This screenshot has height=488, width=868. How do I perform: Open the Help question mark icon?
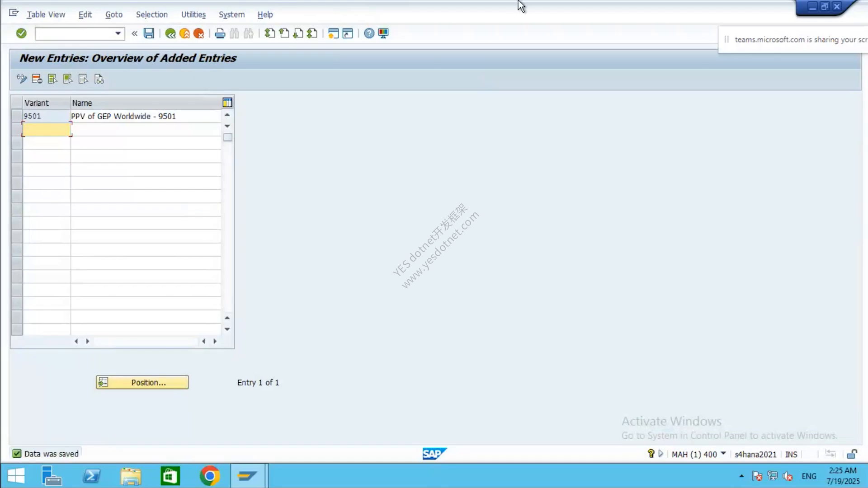[x=369, y=33]
